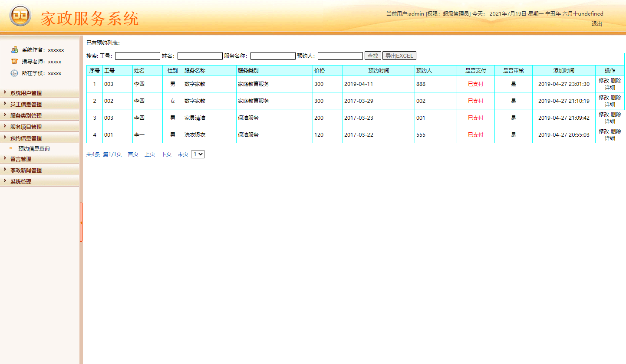Image resolution: width=626 pixels, height=364 pixels.
Task: Click the 工号 search input field
Action: pos(138,56)
